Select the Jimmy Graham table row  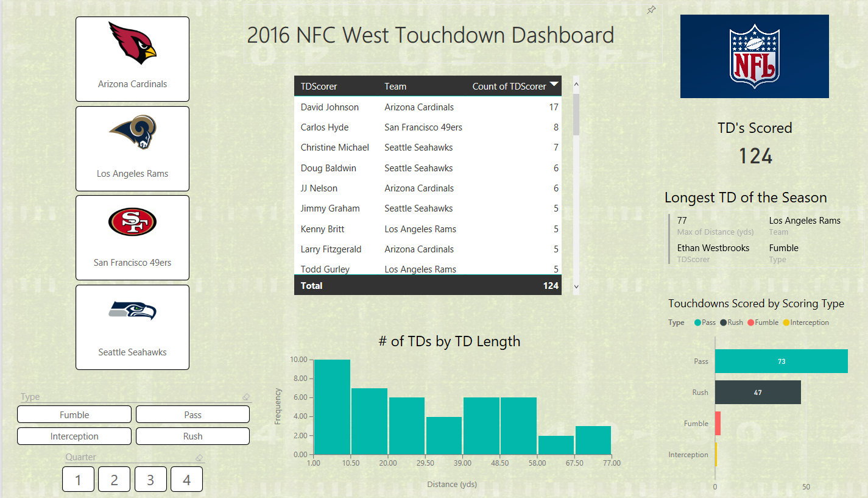coord(428,208)
